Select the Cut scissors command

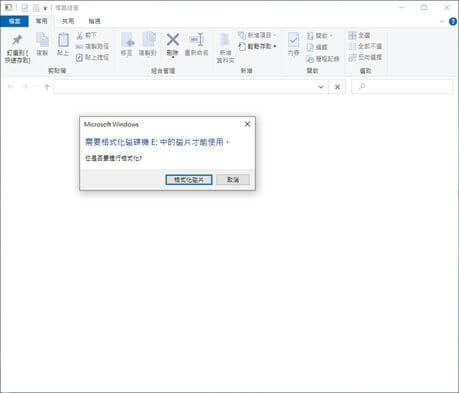pyautogui.click(x=86, y=35)
